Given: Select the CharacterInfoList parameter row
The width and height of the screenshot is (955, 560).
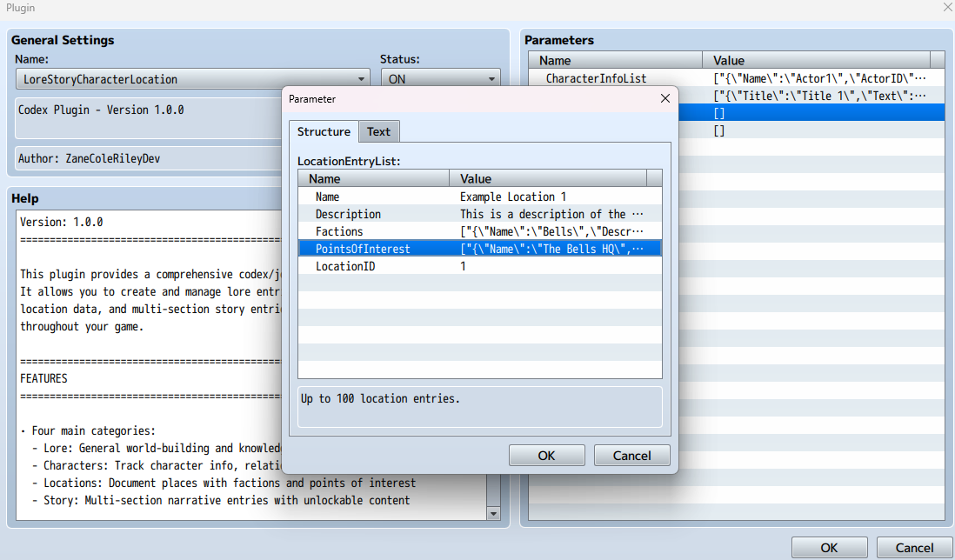Looking at the screenshot, I should [737, 78].
